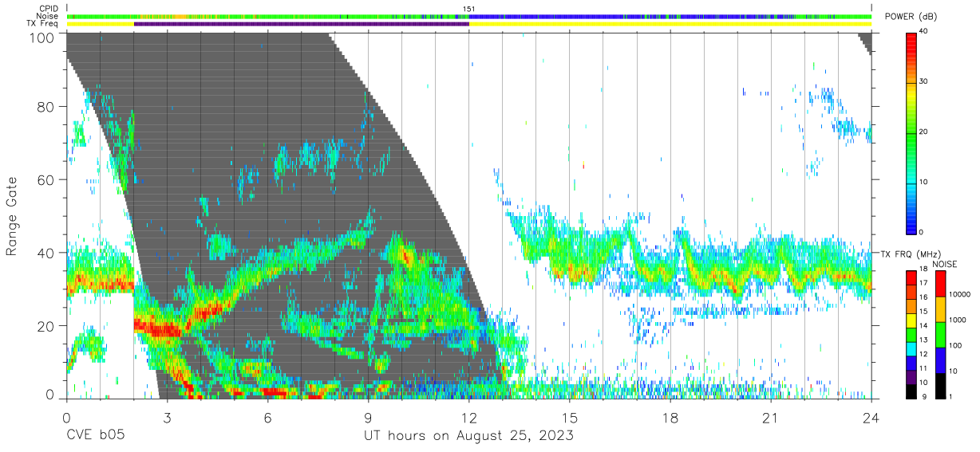Click the 10 tick on the POWER scale

tap(925, 182)
